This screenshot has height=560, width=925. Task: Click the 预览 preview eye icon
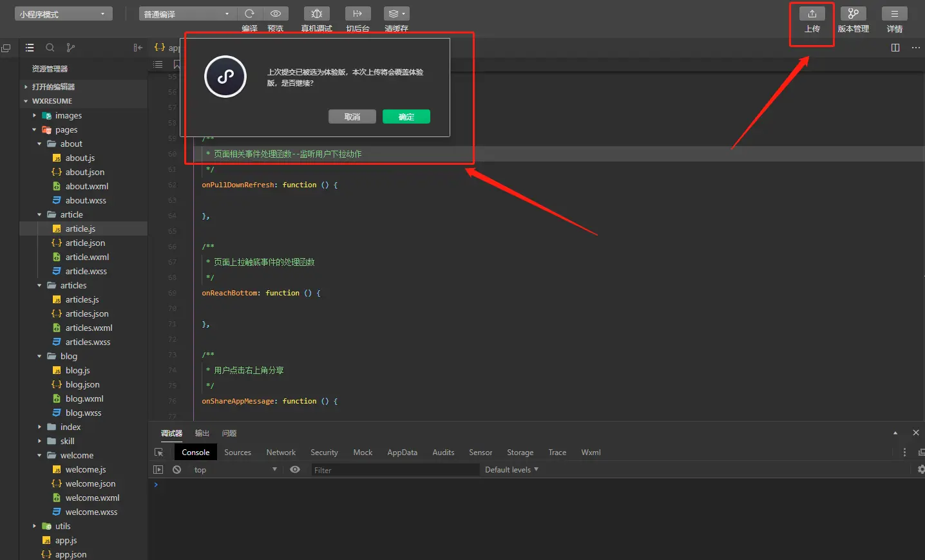[276, 14]
